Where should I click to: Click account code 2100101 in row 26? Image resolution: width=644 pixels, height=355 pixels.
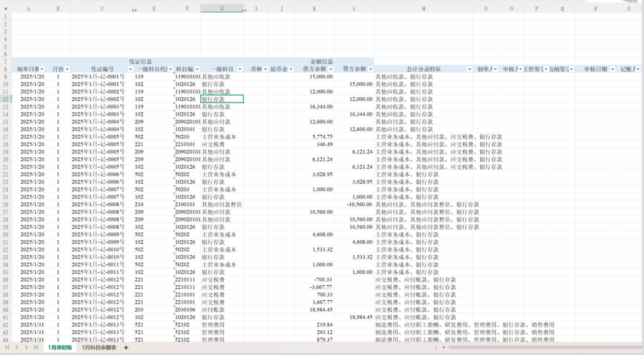coord(187,205)
